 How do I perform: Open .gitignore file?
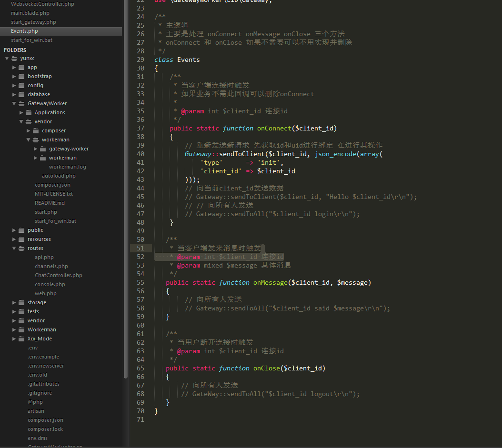[40, 393]
